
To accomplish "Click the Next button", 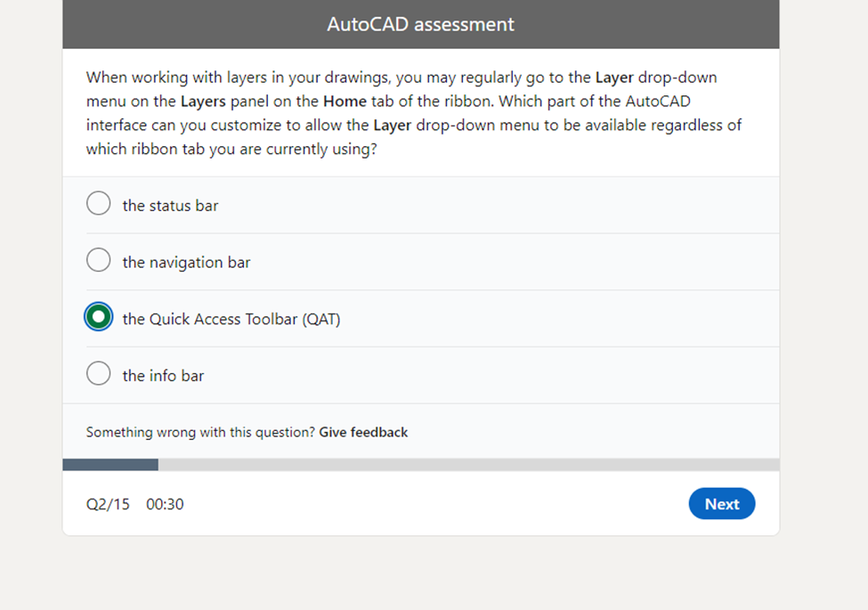I will [x=721, y=503].
